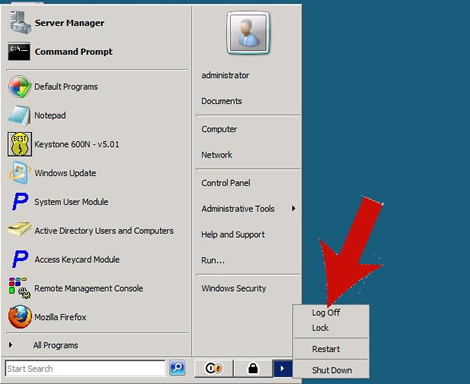Click the Remote Management Console icon
The height and width of the screenshot is (384, 470).
click(20, 288)
